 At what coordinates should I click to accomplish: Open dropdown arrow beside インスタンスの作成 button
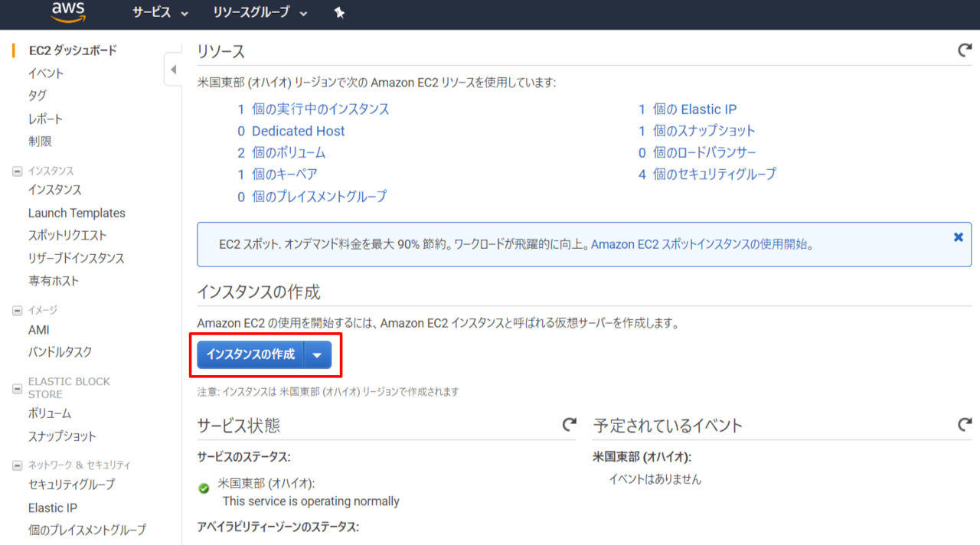click(x=317, y=355)
